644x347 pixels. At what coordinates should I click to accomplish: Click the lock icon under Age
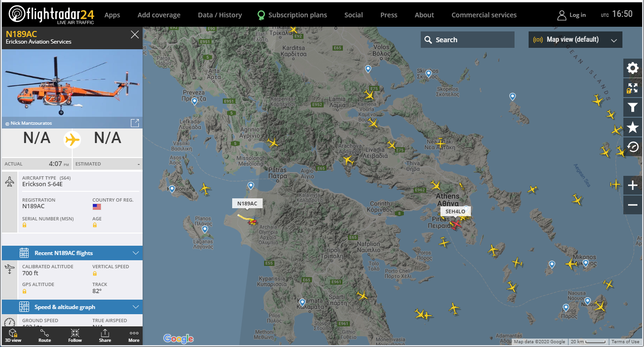coord(95,225)
